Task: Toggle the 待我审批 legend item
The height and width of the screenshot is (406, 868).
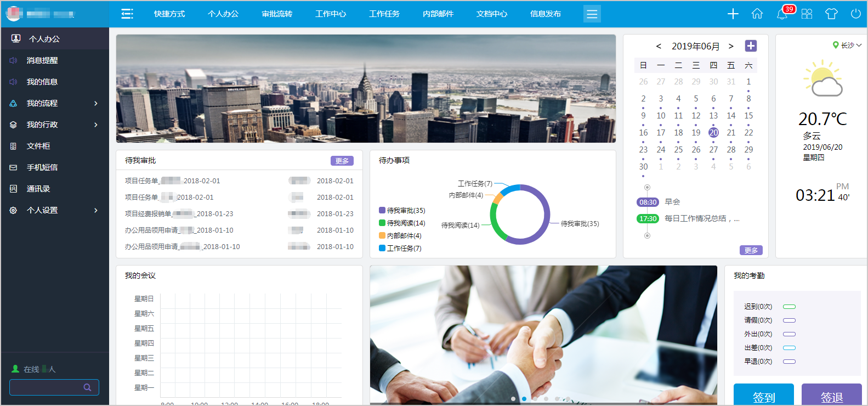Action: pos(402,211)
